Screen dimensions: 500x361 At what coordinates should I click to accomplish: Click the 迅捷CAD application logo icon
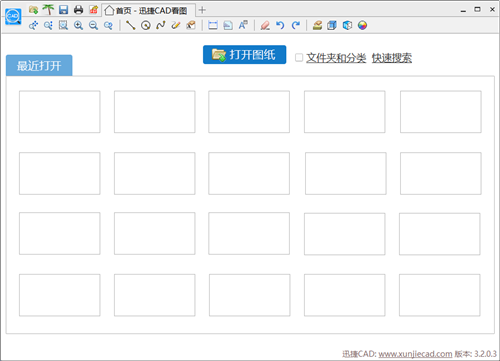tap(13, 16)
